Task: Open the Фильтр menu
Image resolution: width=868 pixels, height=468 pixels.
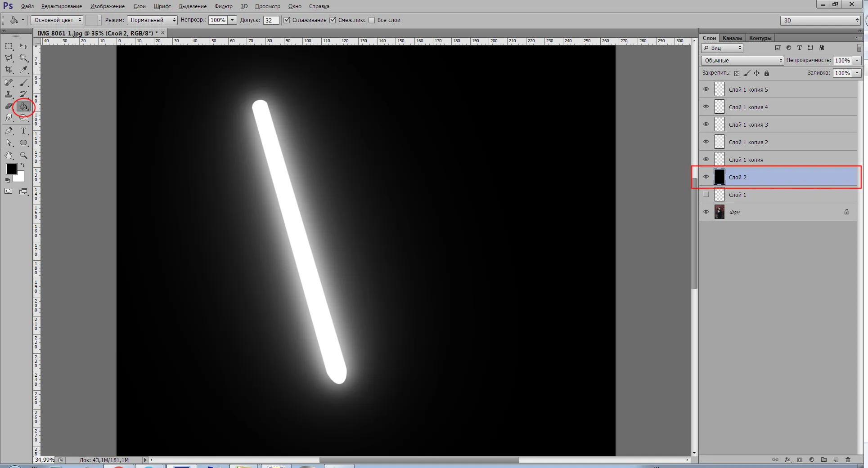Action: point(224,6)
